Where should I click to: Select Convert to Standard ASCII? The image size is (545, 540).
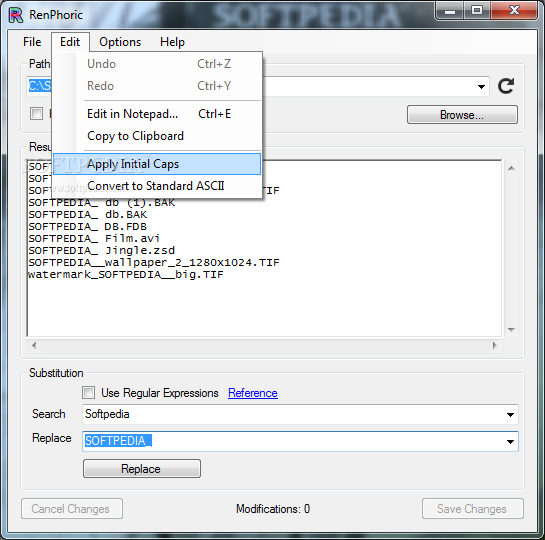coord(157,186)
